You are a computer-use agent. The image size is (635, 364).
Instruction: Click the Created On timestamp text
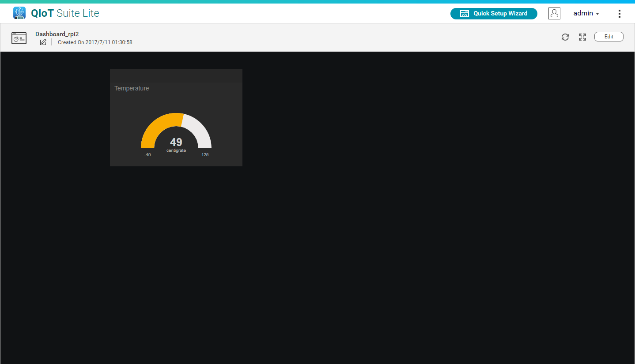click(x=95, y=42)
